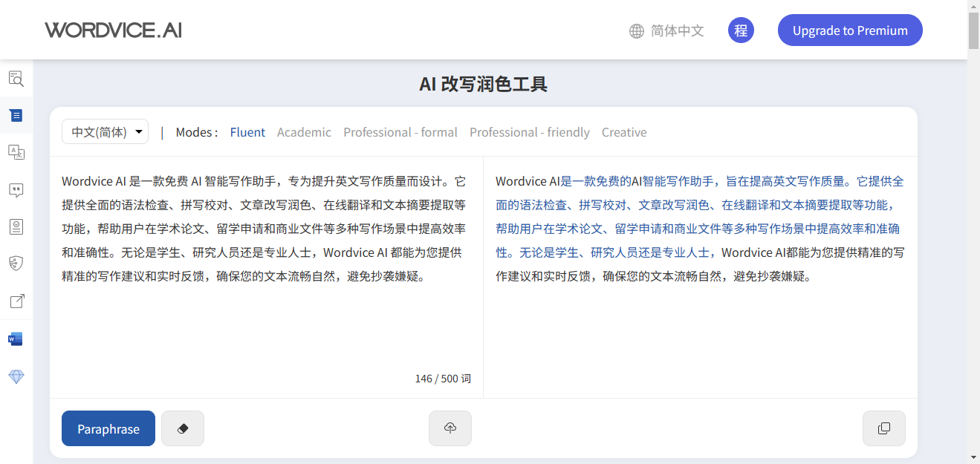
Task: Select the Professional - friendly mode
Action: (x=530, y=132)
